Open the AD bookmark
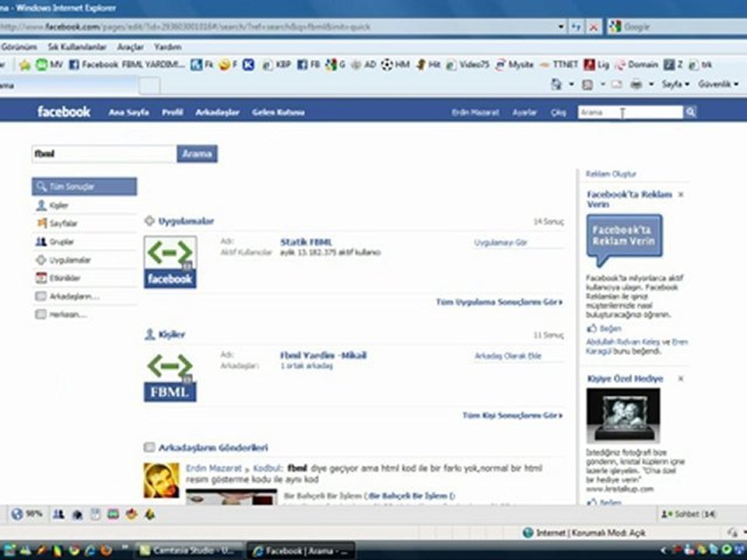This screenshot has height=560, width=747. (363, 65)
